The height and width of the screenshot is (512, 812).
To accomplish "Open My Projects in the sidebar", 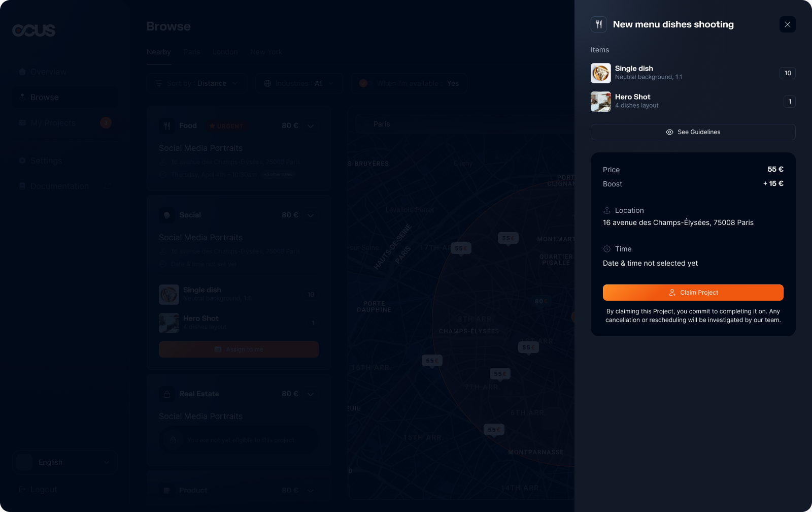I will pyautogui.click(x=53, y=123).
